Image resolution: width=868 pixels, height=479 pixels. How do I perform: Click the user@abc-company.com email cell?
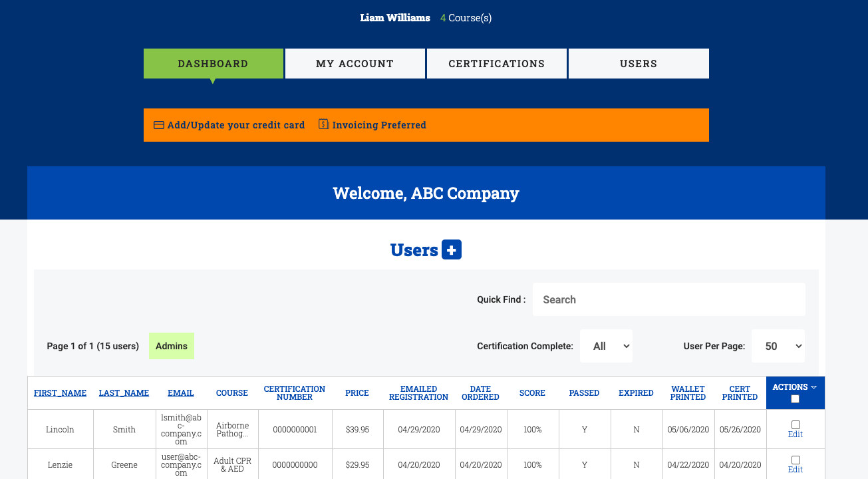(181, 464)
